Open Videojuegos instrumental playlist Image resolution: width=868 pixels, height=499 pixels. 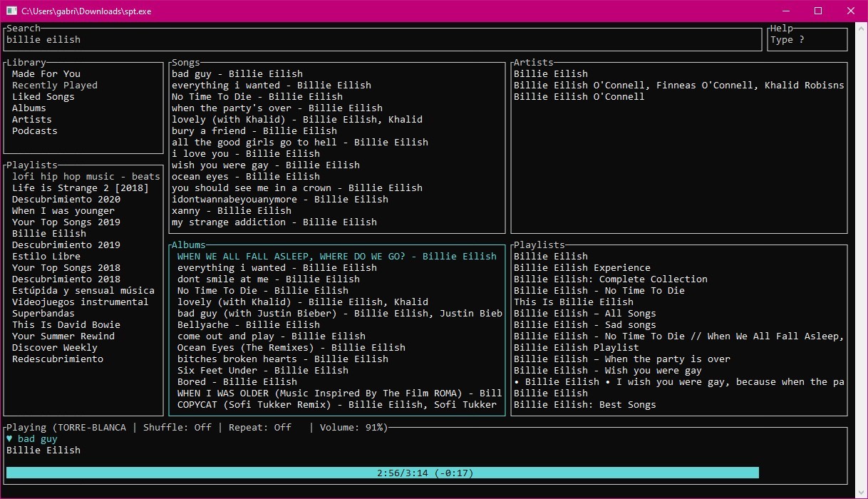pos(81,302)
